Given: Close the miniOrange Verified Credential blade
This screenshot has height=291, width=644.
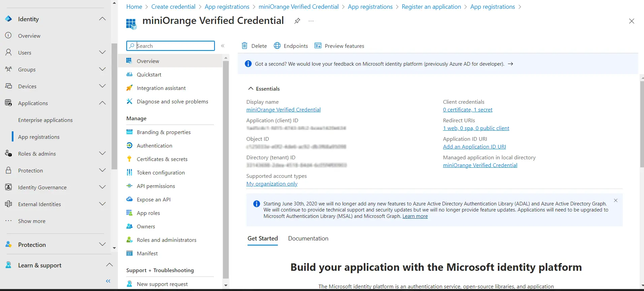Looking at the screenshot, I should [632, 21].
